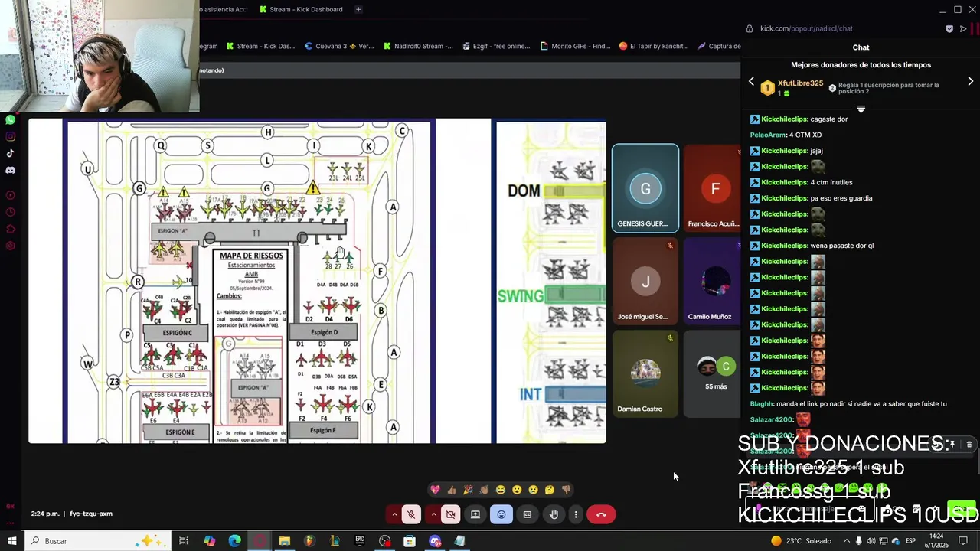Open history clock icon in sidebar
The image size is (980, 551).
click(11, 212)
